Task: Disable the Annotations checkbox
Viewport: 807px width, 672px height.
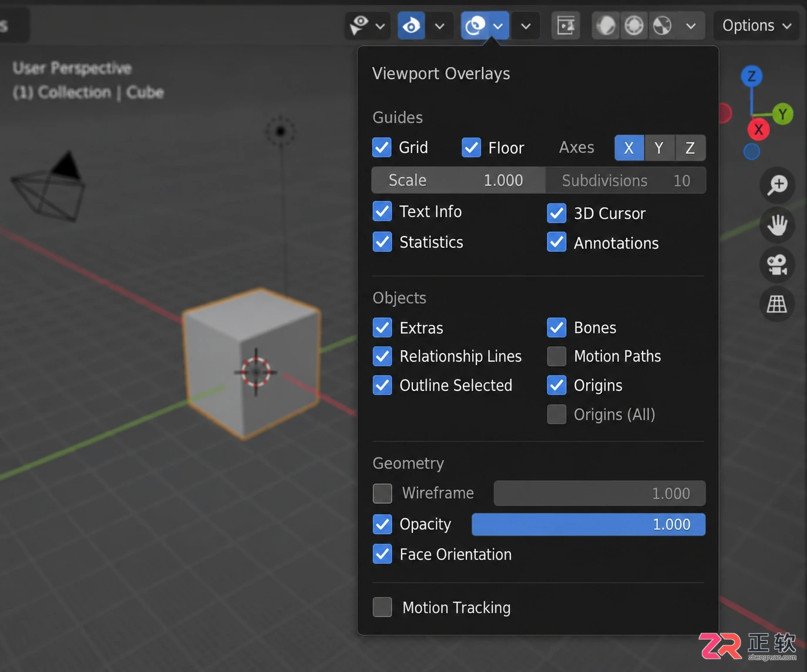Action: pyautogui.click(x=557, y=242)
